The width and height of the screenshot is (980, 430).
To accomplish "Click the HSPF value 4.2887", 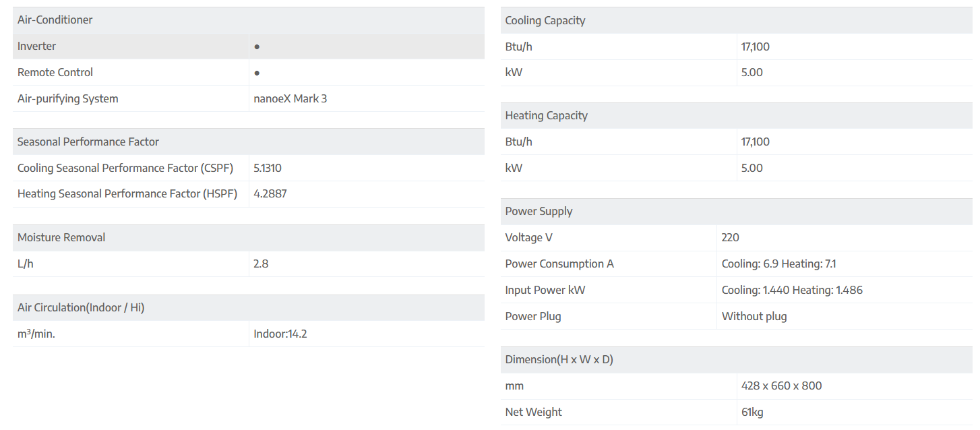I will tap(270, 194).
